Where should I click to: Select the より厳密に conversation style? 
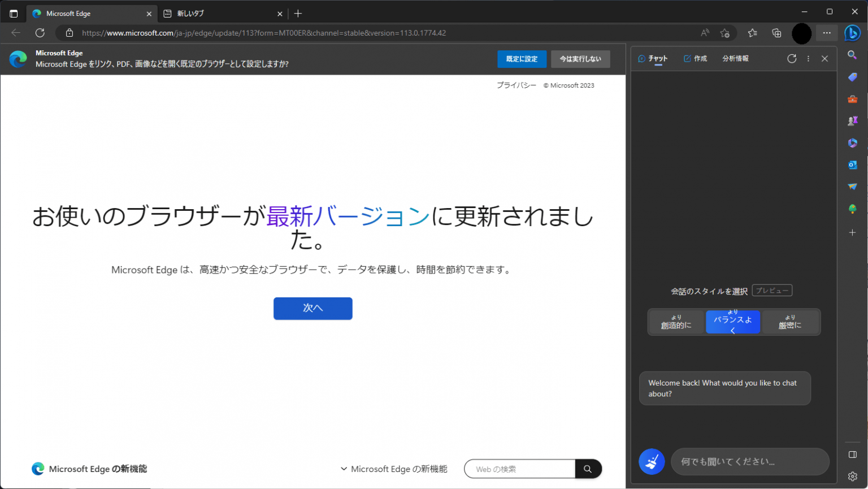coord(790,322)
